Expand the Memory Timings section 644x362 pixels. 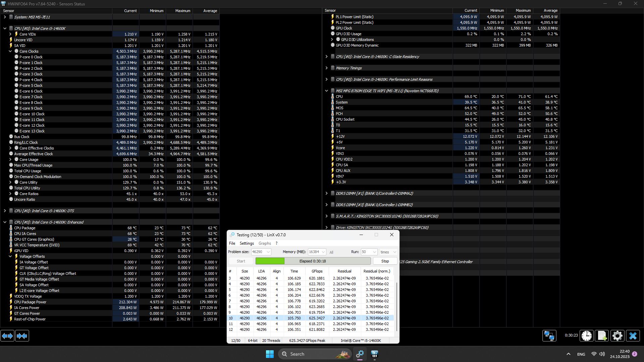[326, 68]
